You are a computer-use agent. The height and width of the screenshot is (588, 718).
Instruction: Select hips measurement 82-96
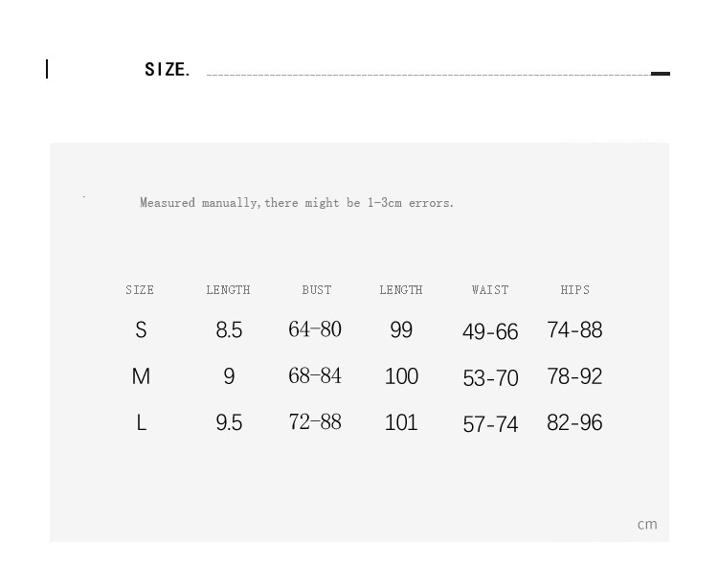point(574,422)
